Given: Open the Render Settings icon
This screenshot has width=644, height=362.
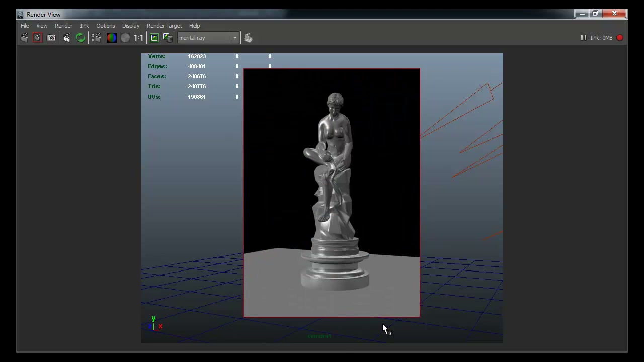Looking at the screenshot, I should point(96,38).
